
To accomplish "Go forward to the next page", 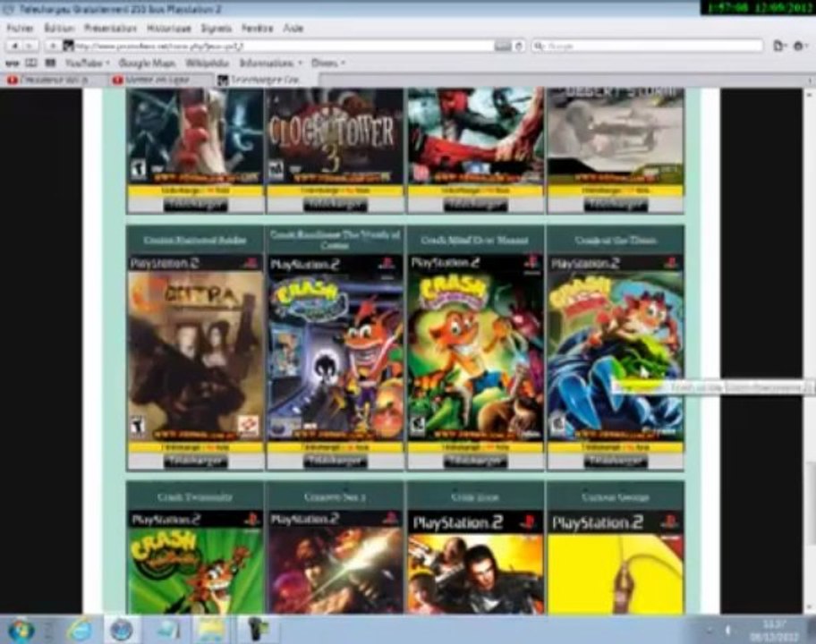I will click(x=30, y=47).
